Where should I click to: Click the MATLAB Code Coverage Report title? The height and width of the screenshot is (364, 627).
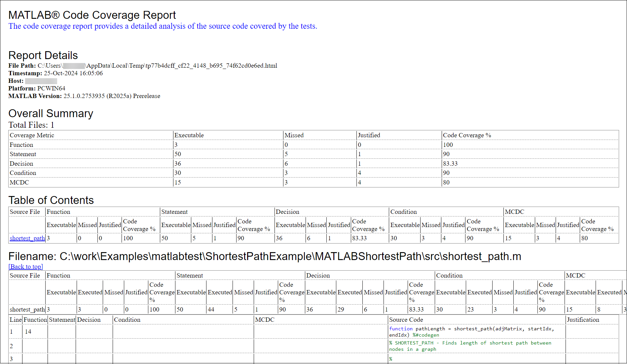[92, 15]
